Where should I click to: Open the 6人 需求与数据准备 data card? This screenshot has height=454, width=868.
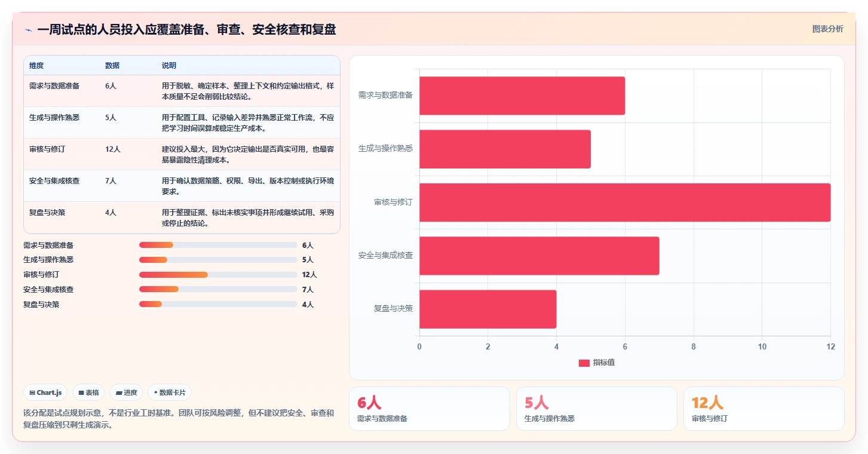pyautogui.click(x=430, y=409)
